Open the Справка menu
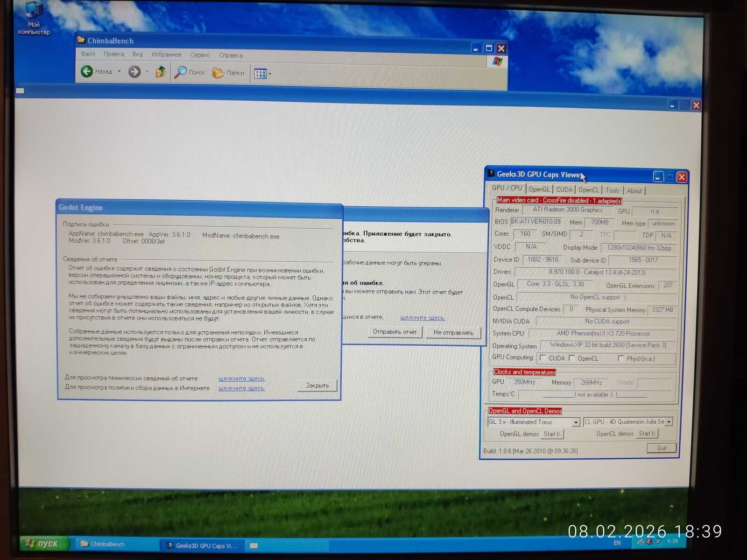Screen dimensions: 747x560 [x=231, y=56]
